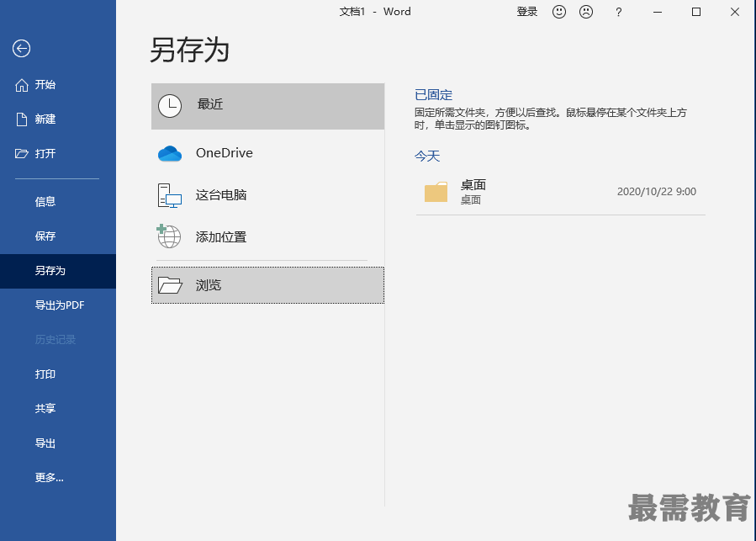Click the home icon beside 开始
Viewport: 756px width, 541px height.
pos(22,85)
